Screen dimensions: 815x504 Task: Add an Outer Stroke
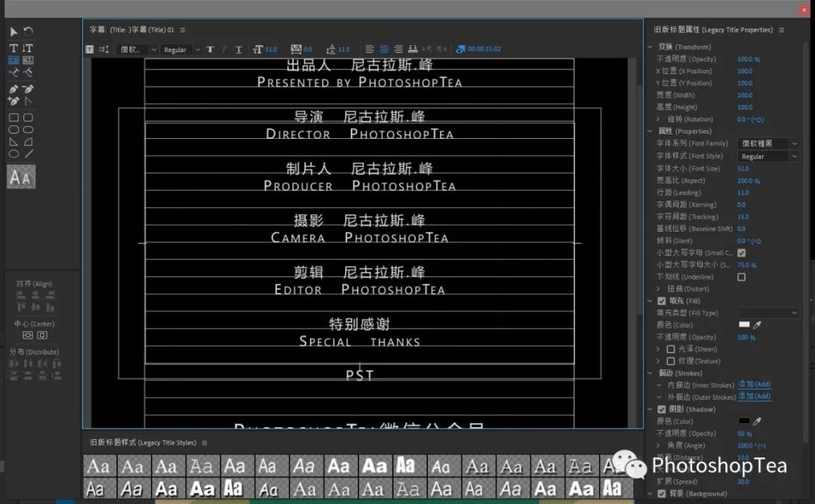754,396
